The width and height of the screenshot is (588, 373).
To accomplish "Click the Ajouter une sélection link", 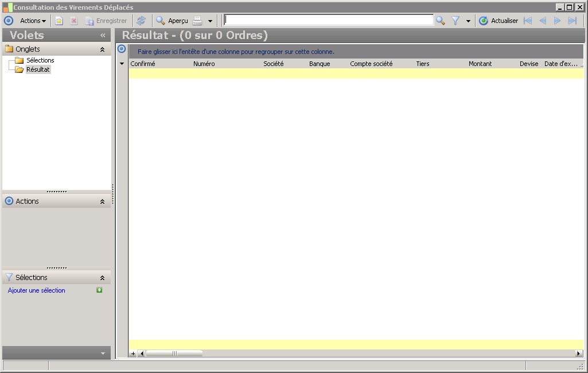I will point(36,290).
